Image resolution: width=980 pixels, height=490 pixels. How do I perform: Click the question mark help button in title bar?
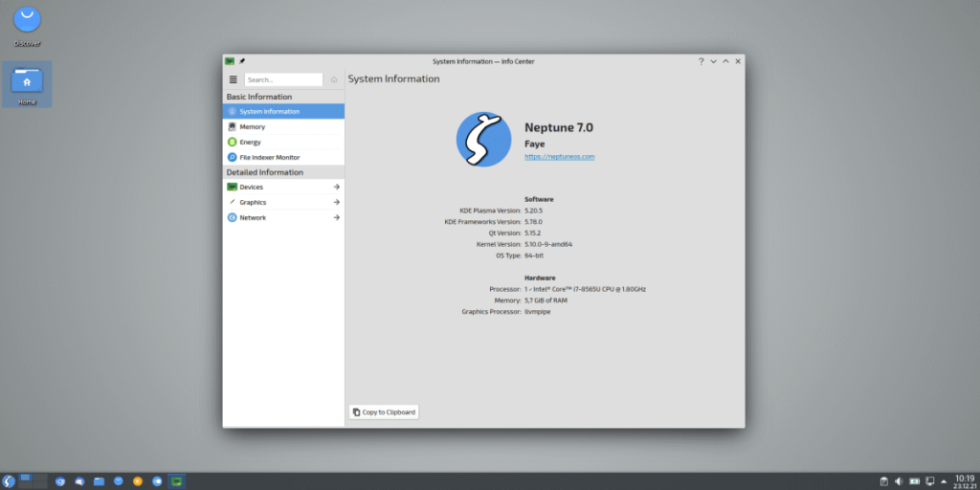pos(701,61)
